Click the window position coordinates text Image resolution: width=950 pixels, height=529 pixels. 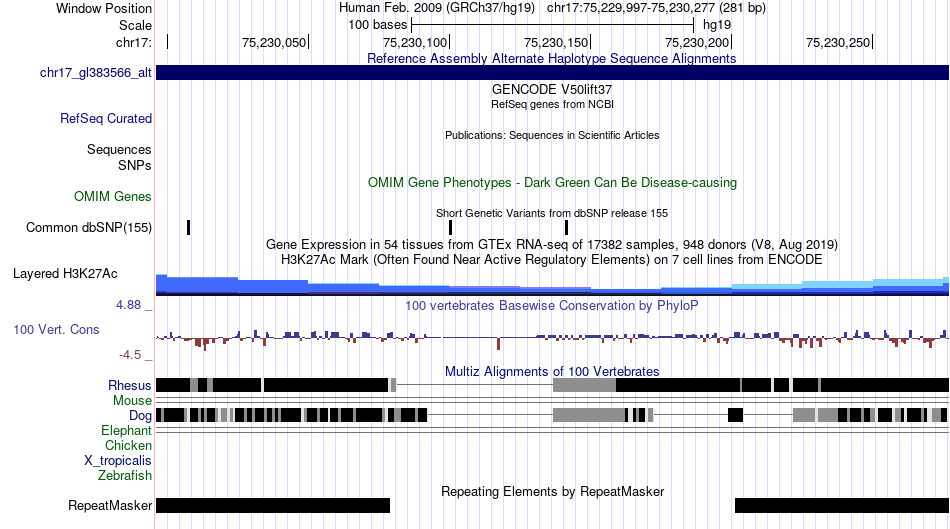pos(656,8)
